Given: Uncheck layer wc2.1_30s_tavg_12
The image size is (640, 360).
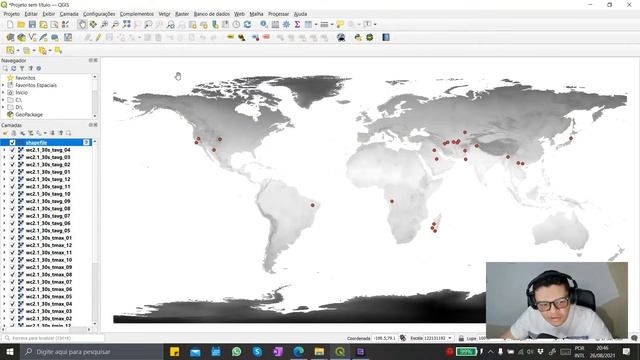Looking at the screenshot, I should point(13,179).
